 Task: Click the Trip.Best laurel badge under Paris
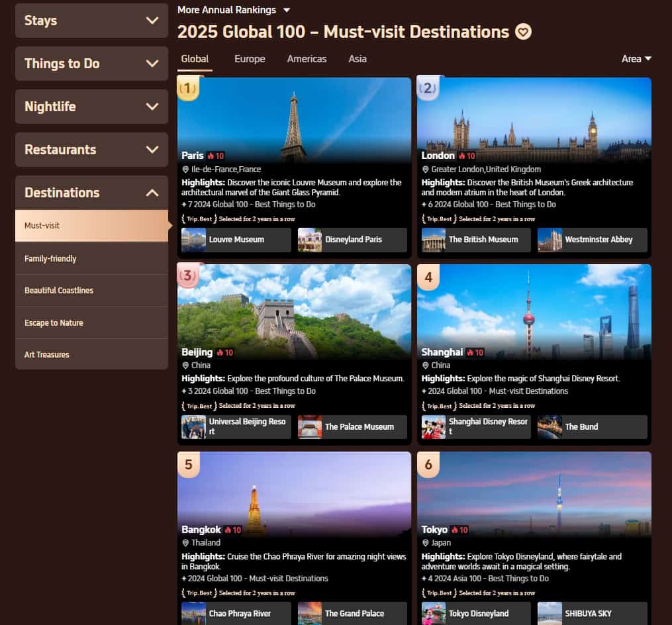pyautogui.click(x=197, y=219)
